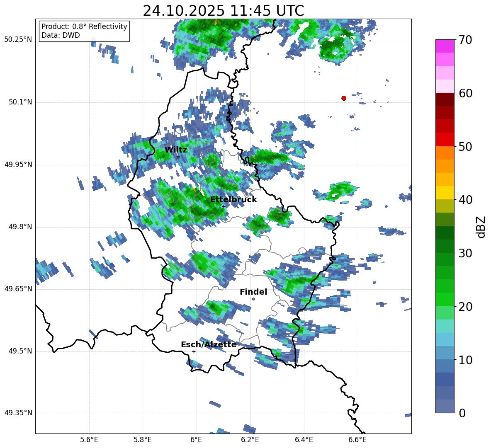Click the 49.8°N latitude label
The height and width of the screenshot is (448, 491).
coord(20,227)
